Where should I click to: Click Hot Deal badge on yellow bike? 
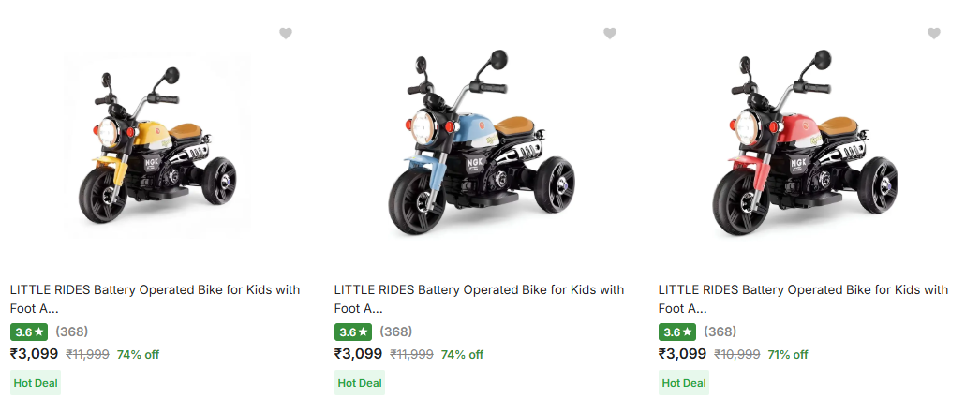pyautogui.click(x=36, y=383)
